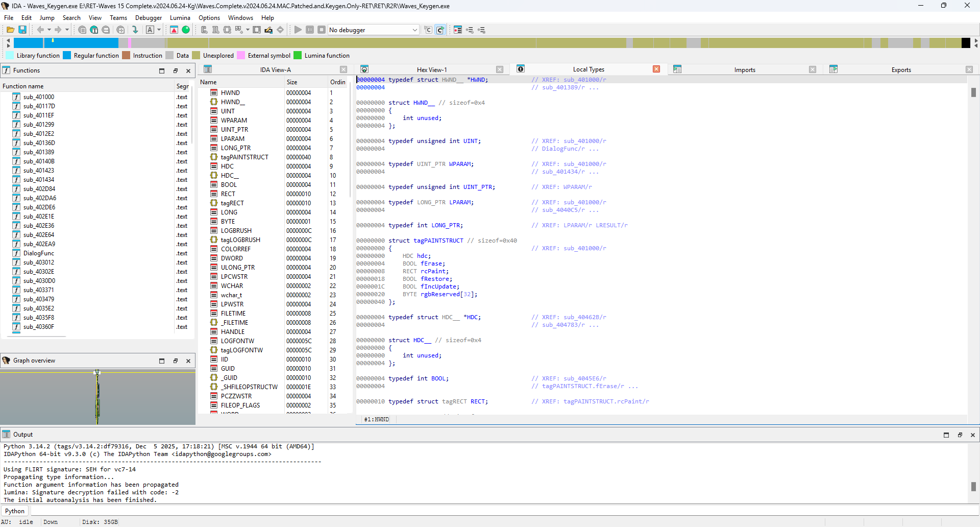Expand the text search options arrow
The image size is (980, 527).
click(x=159, y=30)
